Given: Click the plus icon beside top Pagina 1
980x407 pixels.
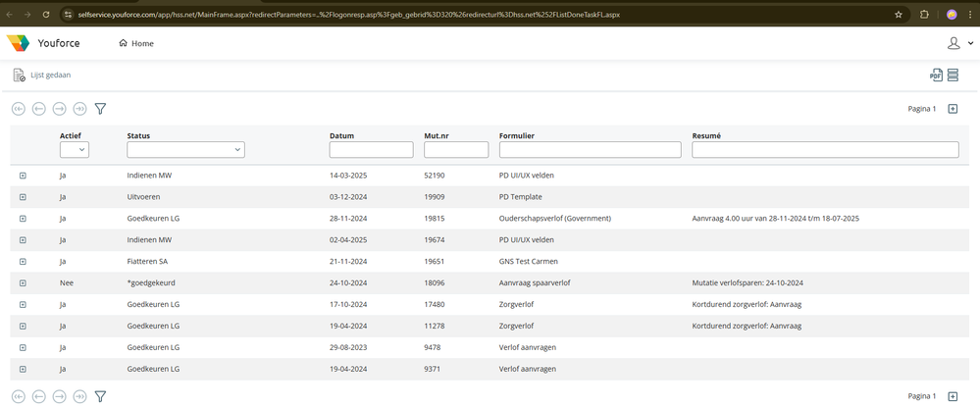Looking at the screenshot, I should [953, 109].
